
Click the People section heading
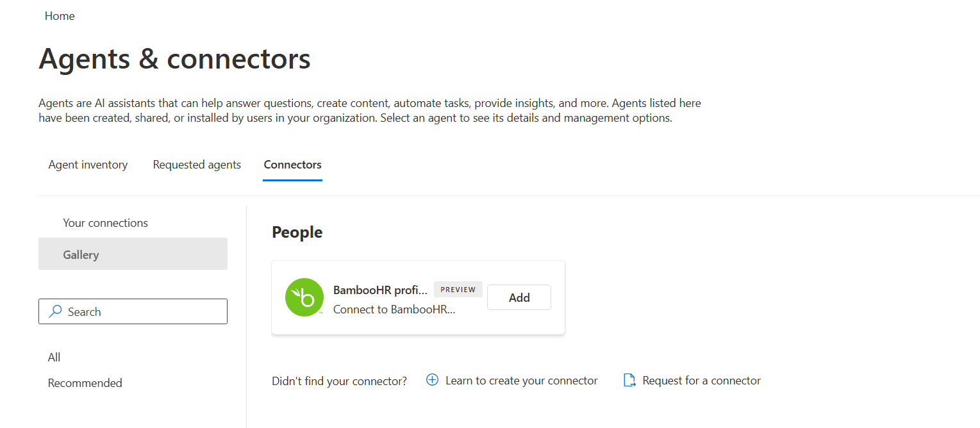[297, 232]
